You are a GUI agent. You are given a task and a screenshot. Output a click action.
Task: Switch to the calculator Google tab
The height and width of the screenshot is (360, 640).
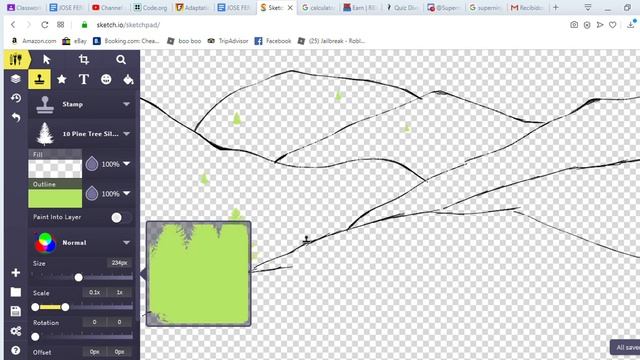(x=319, y=7)
